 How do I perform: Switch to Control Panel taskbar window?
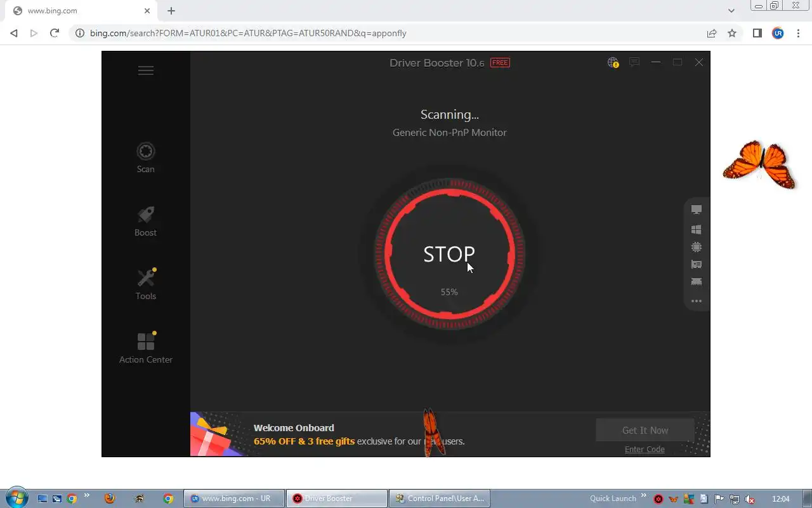440,498
